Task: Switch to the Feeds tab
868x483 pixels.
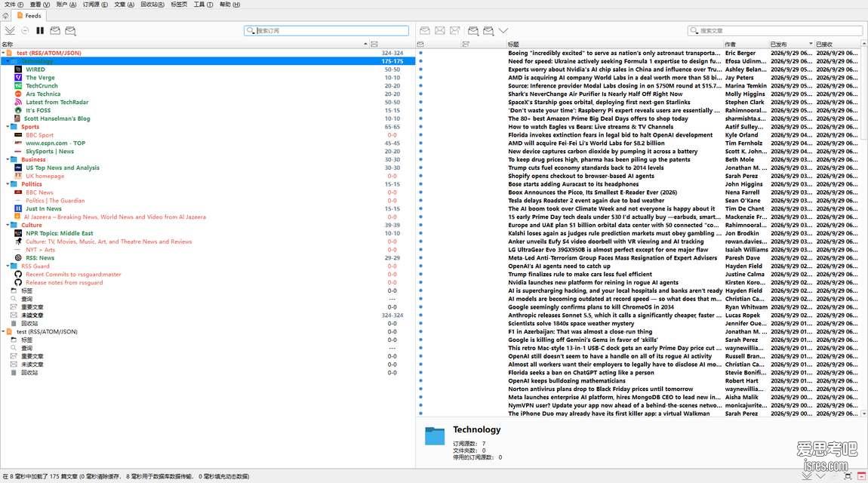Action: pyautogui.click(x=29, y=16)
